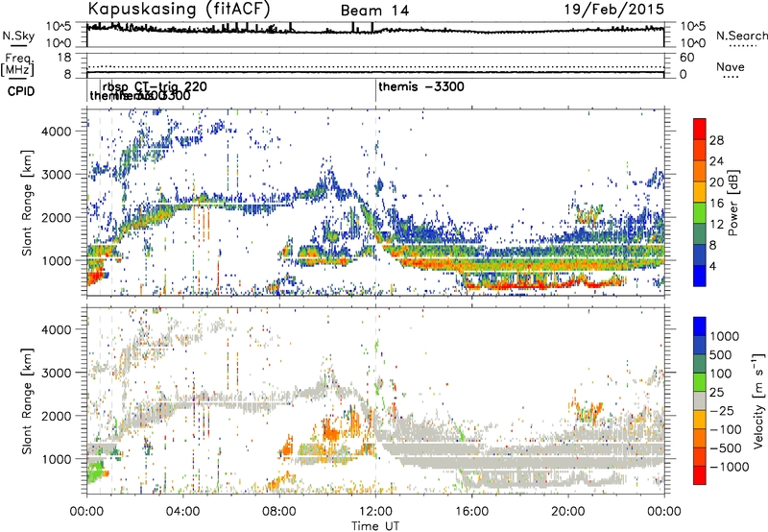Click the 'Nave' legend label
The image size is (768, 532).
[731, 67]
